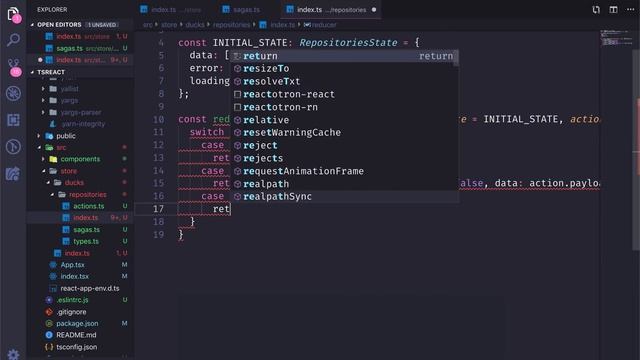The height and width of the screenshot is (360, 640).
Task: Open the Manage settings gear
Action: (13, 354)
